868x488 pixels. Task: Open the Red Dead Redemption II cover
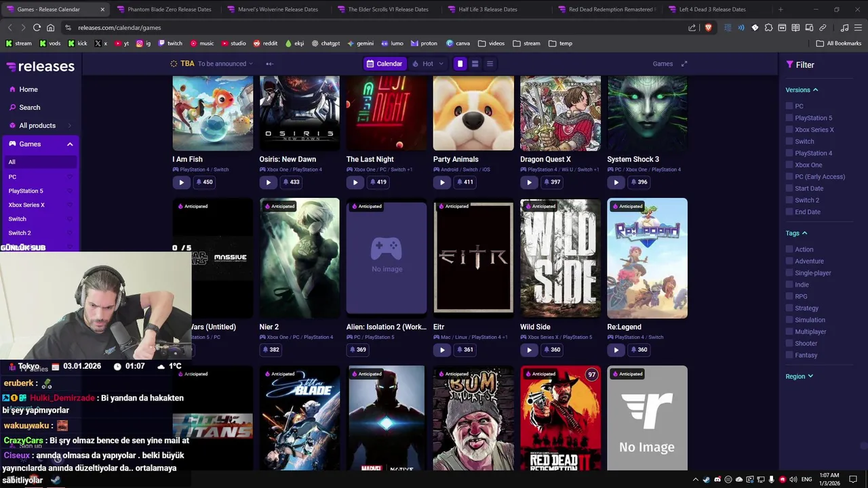560,418
